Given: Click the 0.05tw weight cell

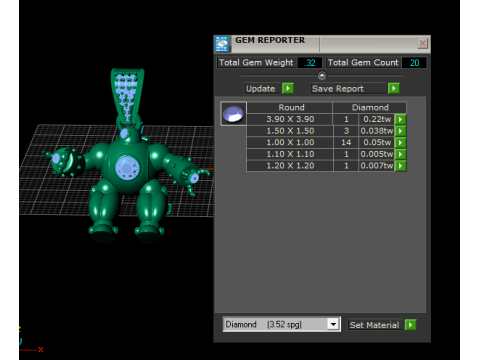Looking at the screenshot, I should (377, 143).
